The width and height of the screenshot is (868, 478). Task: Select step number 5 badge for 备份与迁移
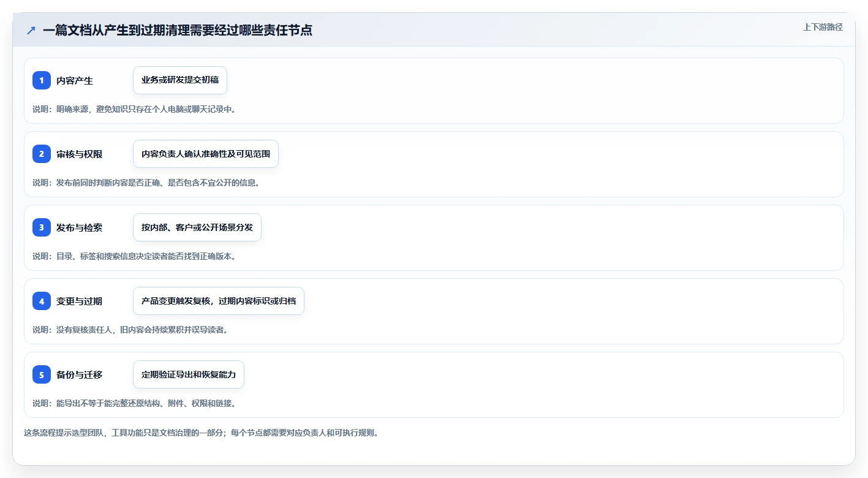coord(42,374)
